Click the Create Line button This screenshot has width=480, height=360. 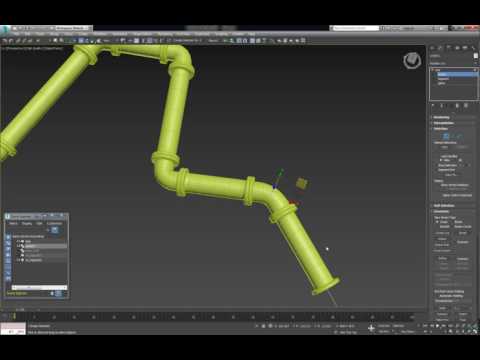click(442, 233)
